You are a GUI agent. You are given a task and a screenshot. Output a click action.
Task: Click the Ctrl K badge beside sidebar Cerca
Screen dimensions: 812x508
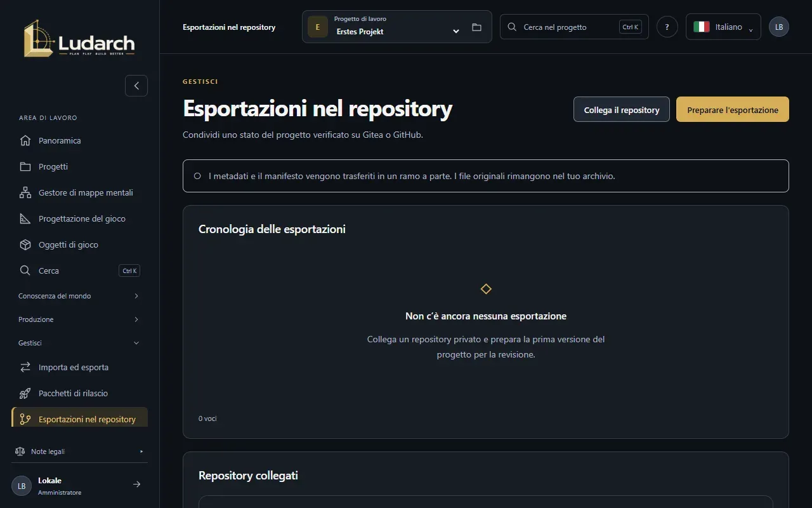click(129, 271)
